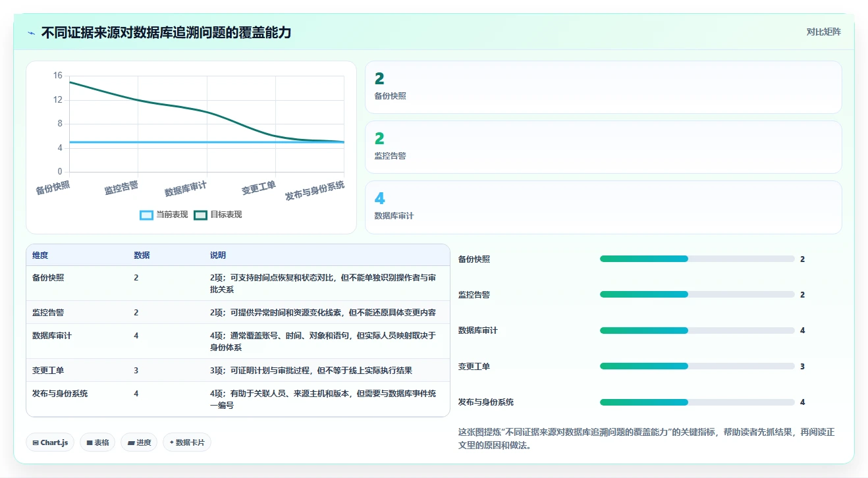Click the 发布与身份系统 x-axis label on chart
The image size is (868, 478).
(x=315, y=191)
